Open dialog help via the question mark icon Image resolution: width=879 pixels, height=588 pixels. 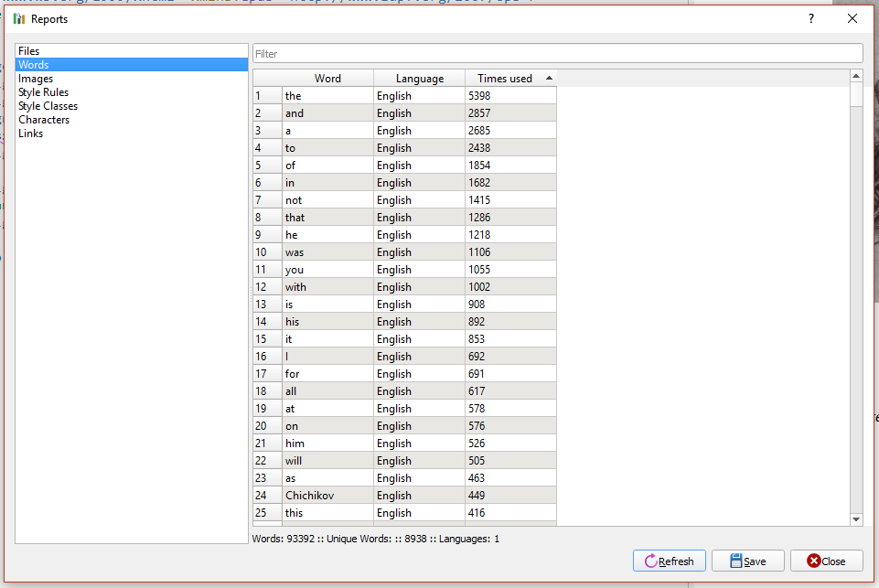point(810,18)
